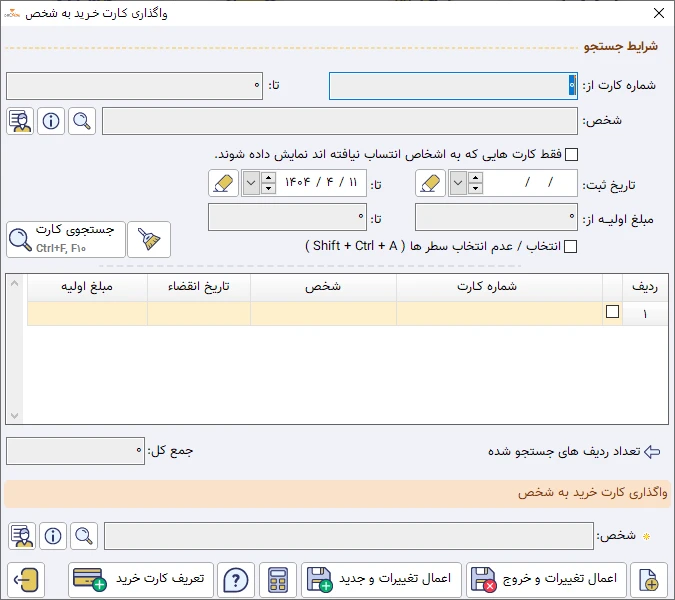Click assignment section شخص text field
Viewport: 675px width, 600px height.
pyautogui.click(x=349, y=536)
